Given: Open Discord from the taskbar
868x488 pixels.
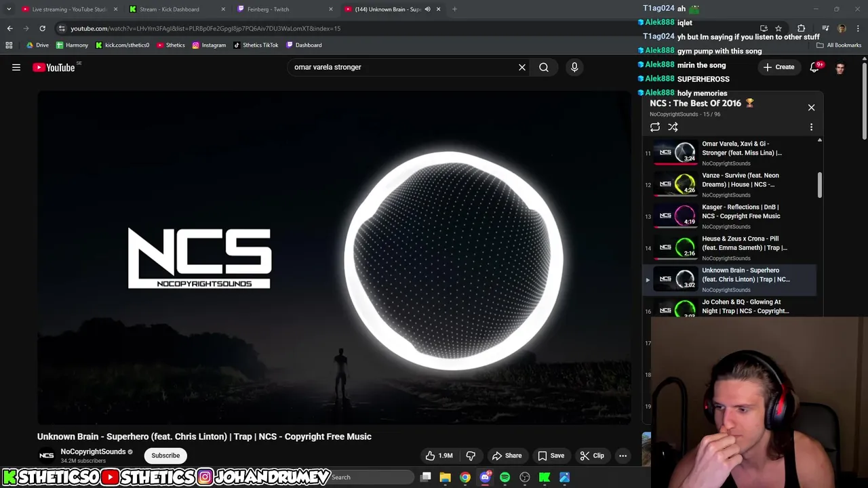Looking at the screenshot, I should (486, 477).
